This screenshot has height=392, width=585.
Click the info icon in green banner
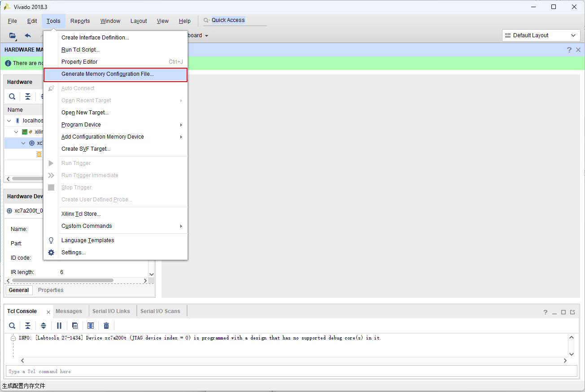[8, 63]
